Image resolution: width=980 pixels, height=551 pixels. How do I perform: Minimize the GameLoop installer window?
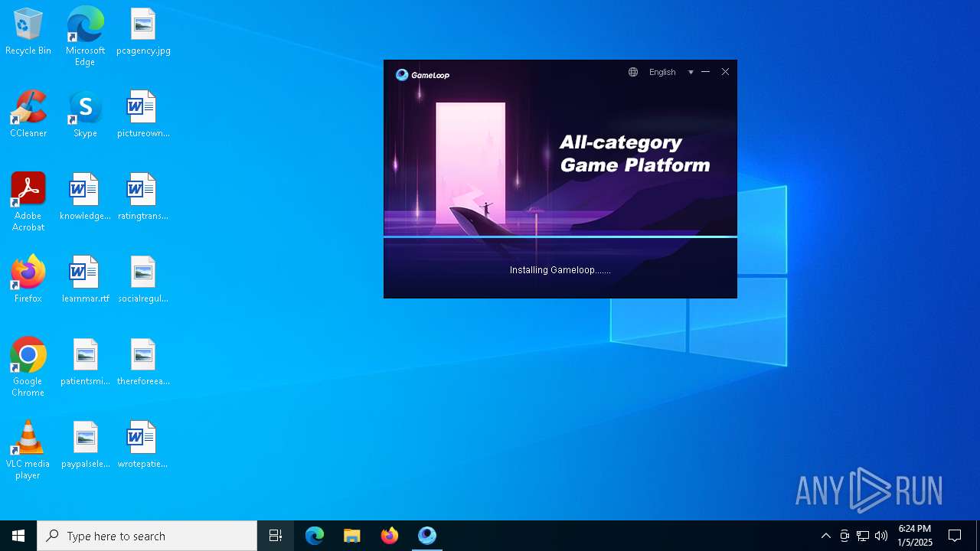click(705, 72)
